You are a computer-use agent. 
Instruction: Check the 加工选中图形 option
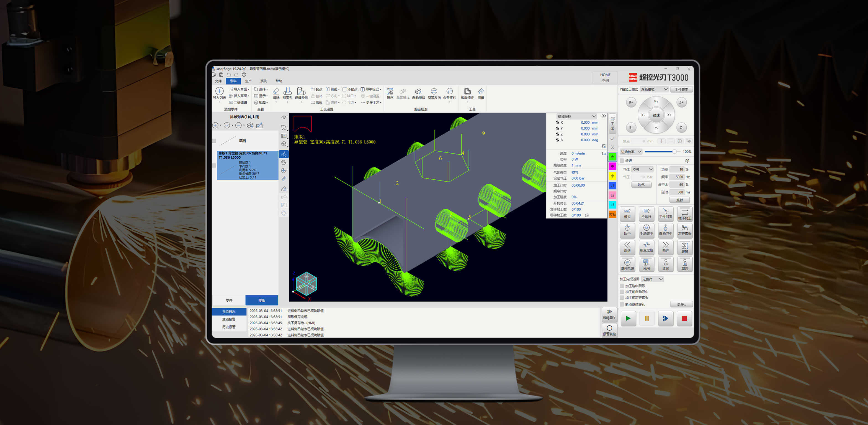tap(622, 286)
